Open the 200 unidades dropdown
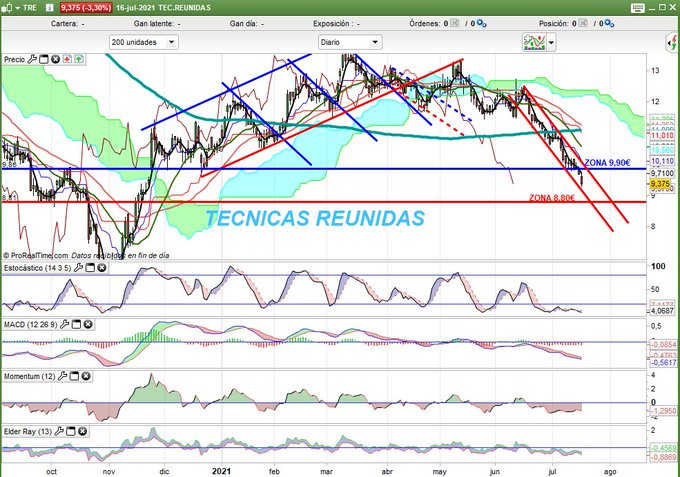This screenshot has height=477, width=680. (143, 42)
